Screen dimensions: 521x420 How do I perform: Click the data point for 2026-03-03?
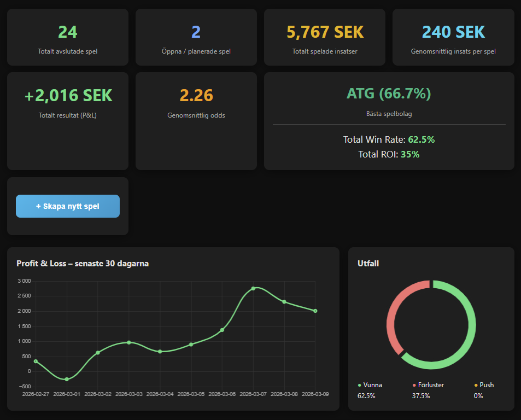coord(129,342)
